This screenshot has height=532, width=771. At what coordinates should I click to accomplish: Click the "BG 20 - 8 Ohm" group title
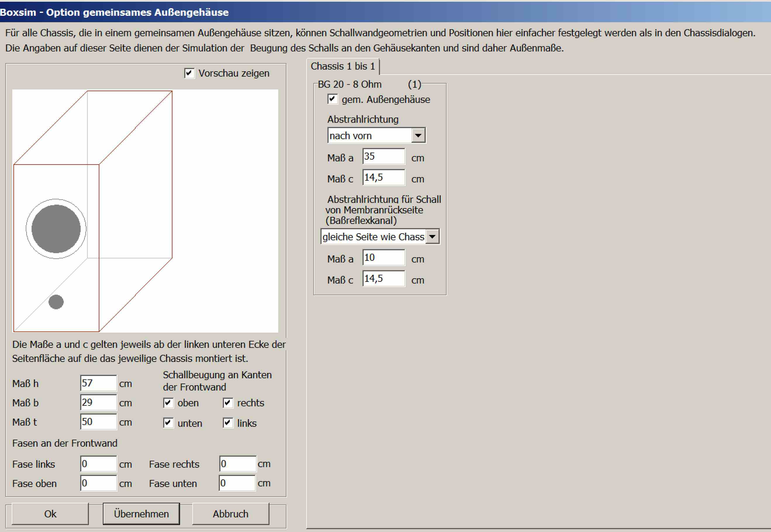[x=350, y=84]
